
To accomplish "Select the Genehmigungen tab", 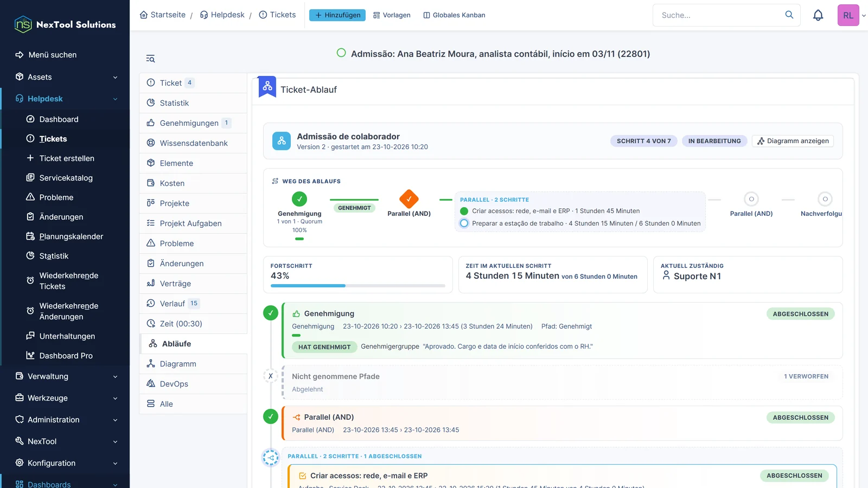I will (193, 123).
